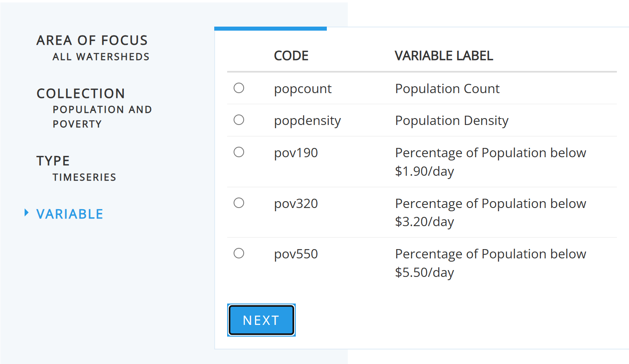Click the below $1.90/day variable label

click(490, 162)
